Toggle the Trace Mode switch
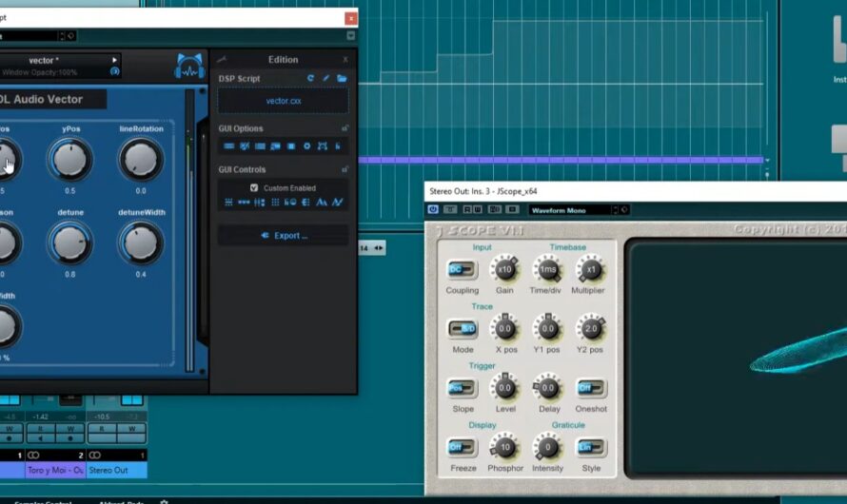The image size is (847, 504). pyautogui.click(x=463, y=329)
